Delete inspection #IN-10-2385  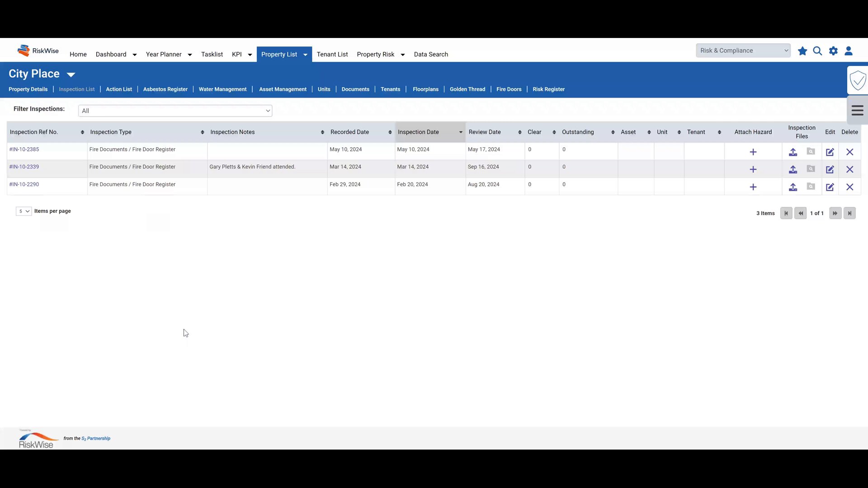coord(850,152)
